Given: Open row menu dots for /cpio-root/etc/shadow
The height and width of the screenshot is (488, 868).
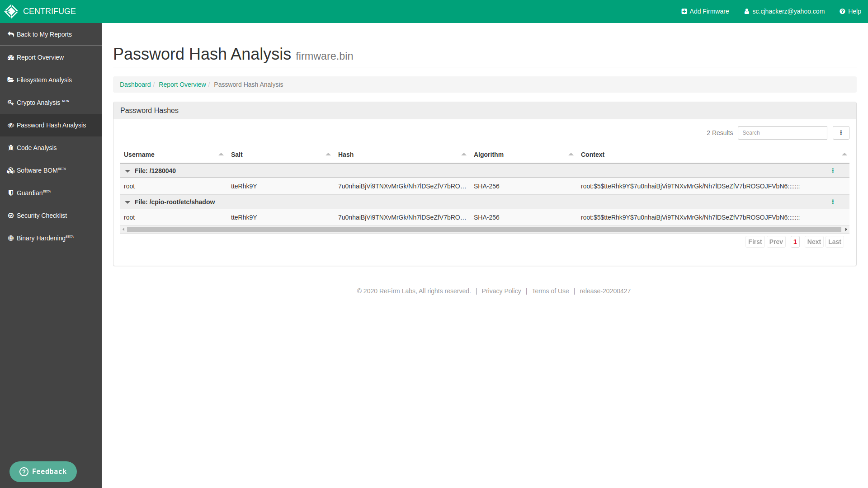Looking at the screenshot, I should 833,202.
